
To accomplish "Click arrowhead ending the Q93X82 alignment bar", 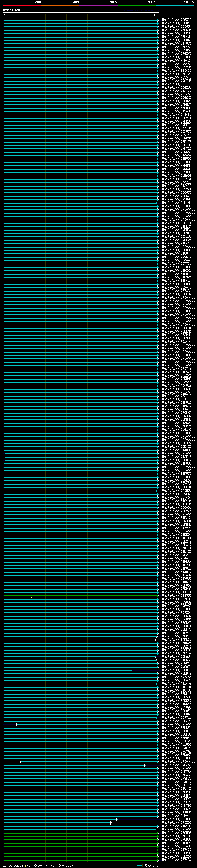I will (x=111, y=822).
